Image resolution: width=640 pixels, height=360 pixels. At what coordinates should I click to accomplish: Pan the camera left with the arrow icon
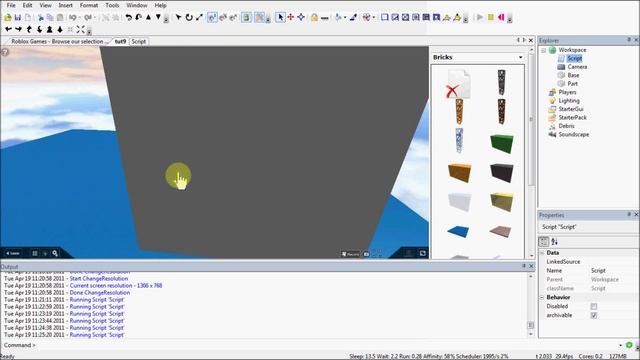8,29
